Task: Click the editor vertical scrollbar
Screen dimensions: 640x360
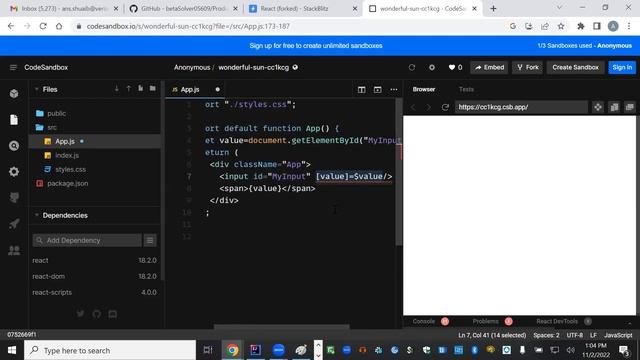Action: click(x=399, y=171)
